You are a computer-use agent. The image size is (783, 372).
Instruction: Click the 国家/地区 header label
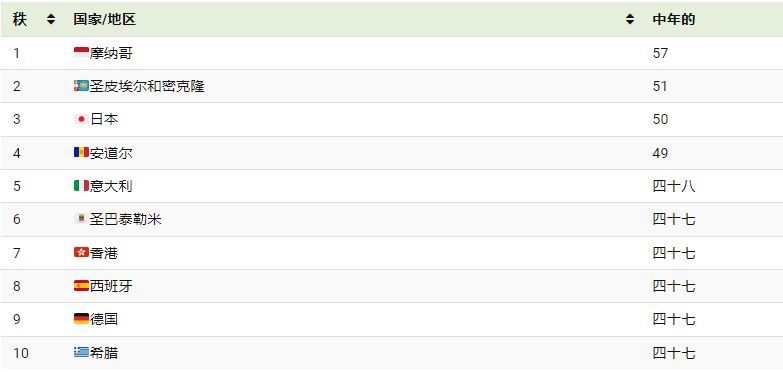click(x=104, y=19)
